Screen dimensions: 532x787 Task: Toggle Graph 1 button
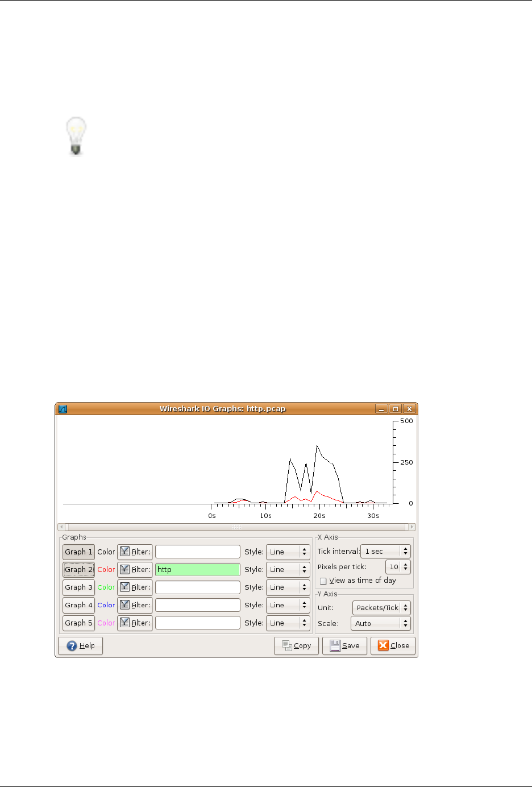(78, 552)
